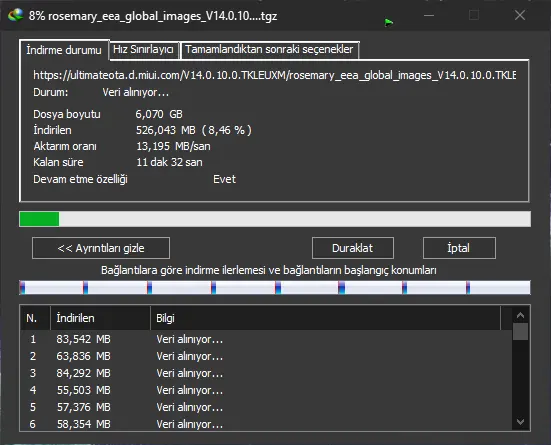The height and width of the screenshot is (445, 551).
Task: Click the İndirilen column header
Action: coord(101,318)
